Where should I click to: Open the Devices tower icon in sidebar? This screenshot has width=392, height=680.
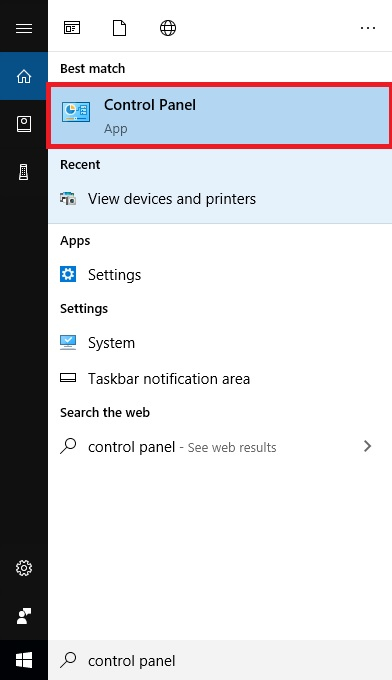[24, 172]
